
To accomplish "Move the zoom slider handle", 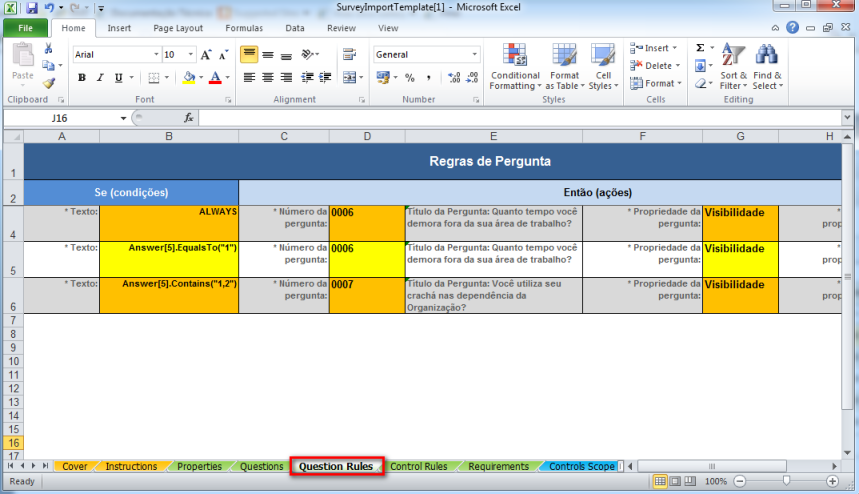I will 786,481.
